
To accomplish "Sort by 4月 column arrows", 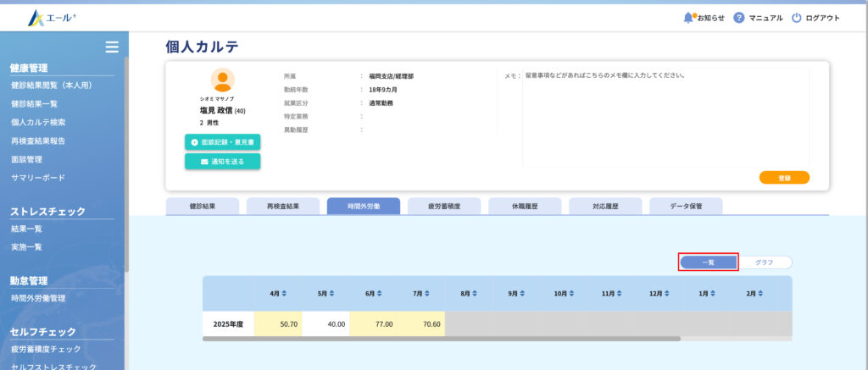I will point(284,294).
